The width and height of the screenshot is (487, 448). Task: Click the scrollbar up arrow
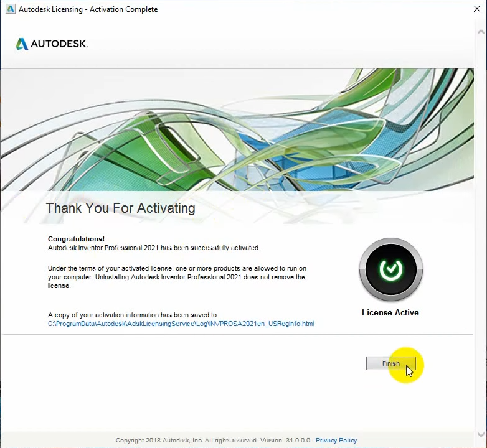(480, 31)
